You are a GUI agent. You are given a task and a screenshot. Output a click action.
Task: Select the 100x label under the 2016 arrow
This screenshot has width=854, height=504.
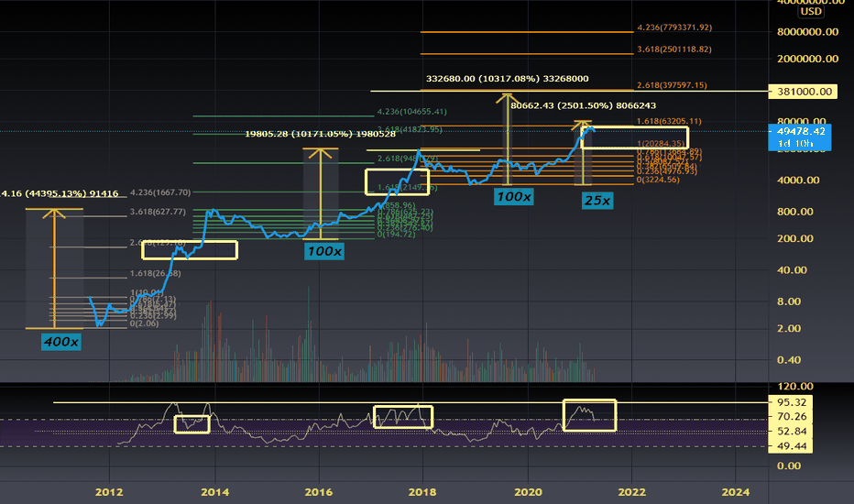(x=324, y=251)
